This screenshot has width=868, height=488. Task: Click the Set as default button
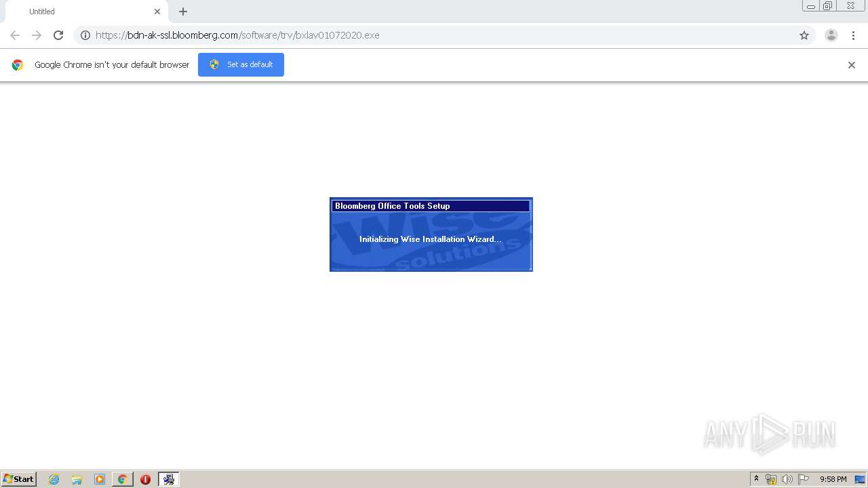[x=241, y=64]
